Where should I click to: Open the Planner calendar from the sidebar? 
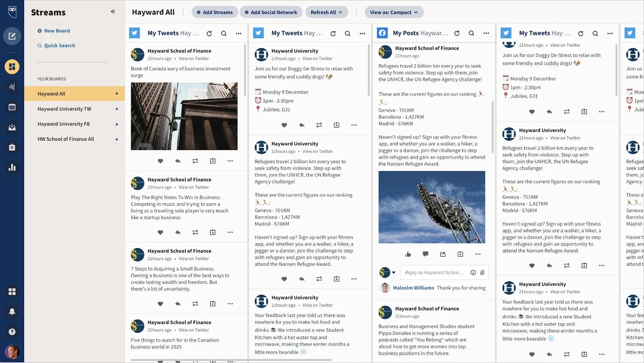(12, 107)
